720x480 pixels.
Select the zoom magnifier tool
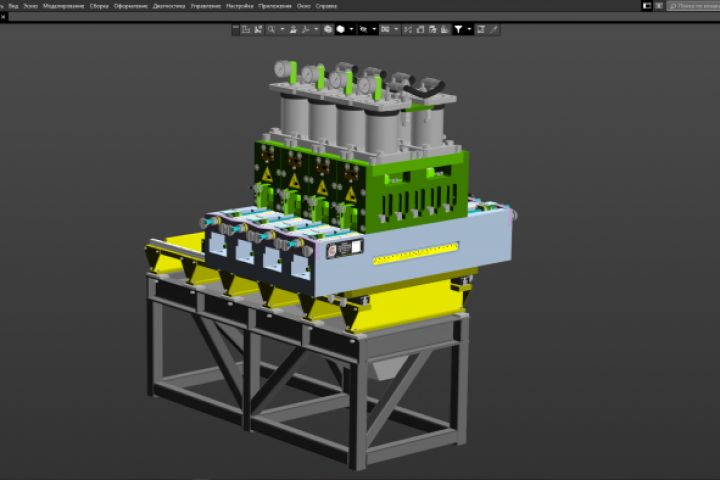pyautogui.click(x=271, y=29)
